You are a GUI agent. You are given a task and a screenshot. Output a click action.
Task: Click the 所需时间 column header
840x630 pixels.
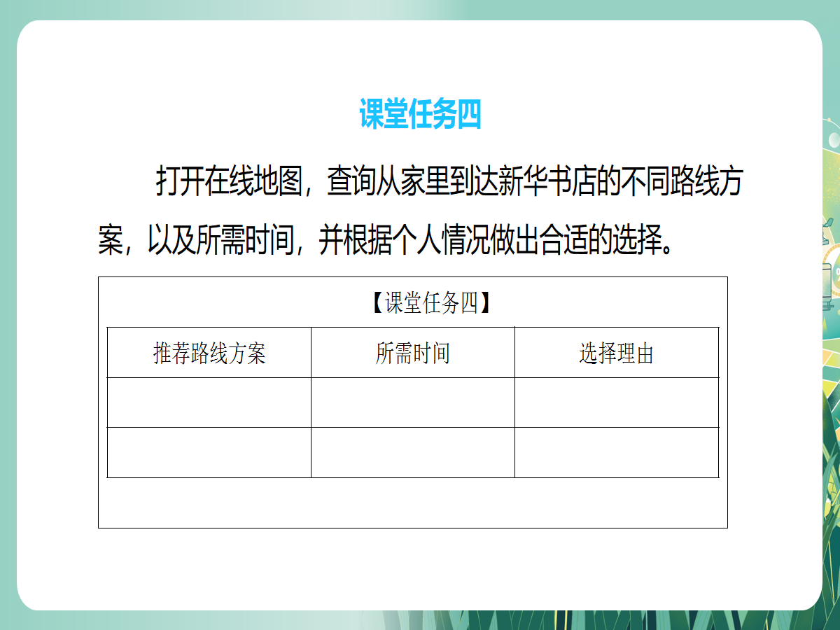413,353
